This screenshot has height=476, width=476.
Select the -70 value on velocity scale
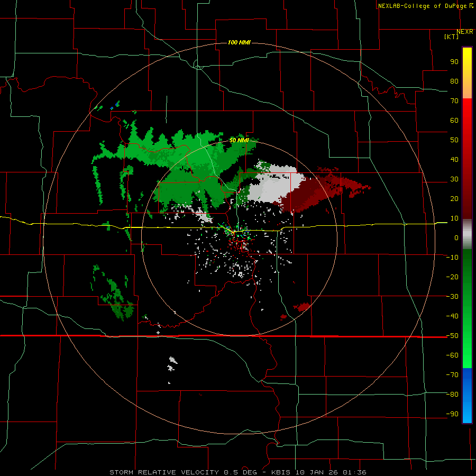click(x=452, y=375)
